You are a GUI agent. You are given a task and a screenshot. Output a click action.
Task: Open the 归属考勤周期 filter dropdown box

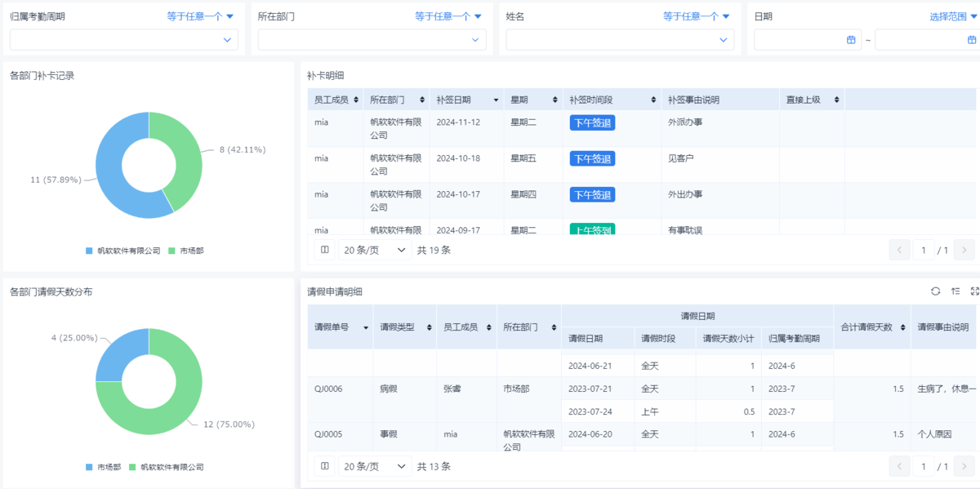click(x=124, y=40)
